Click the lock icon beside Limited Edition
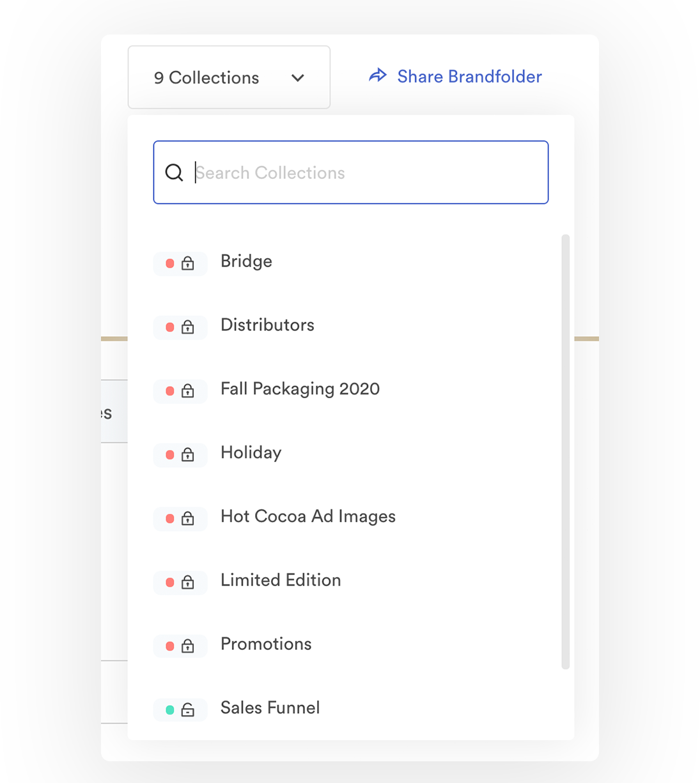This screenshot has height=783, width=700. coord(187,582)
